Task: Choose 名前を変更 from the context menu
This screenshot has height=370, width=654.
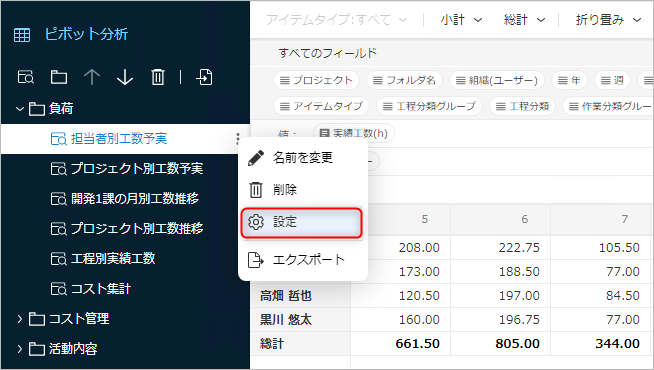Action: [x=302, y=158]
